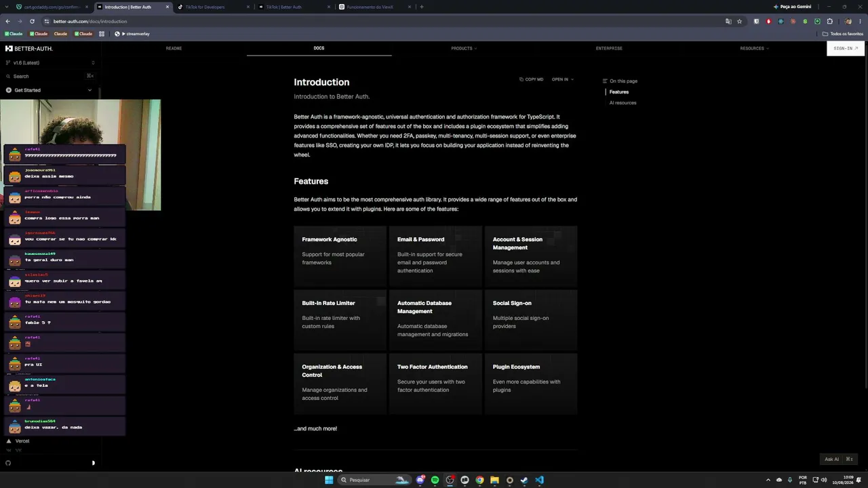Open Steam from the taskbar
This screenshot has height=488, width=868.
(524, 480)
